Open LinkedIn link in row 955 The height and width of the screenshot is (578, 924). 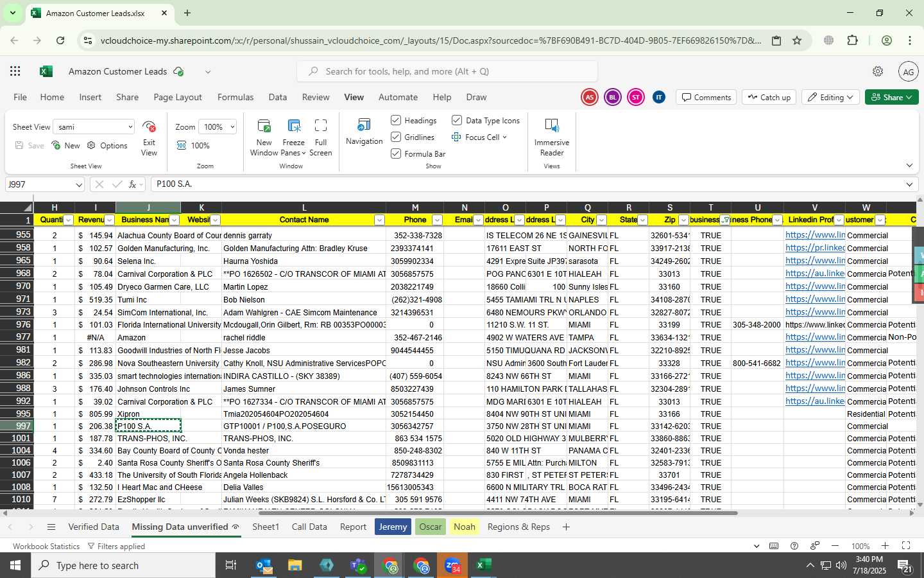tap(815, 236)
